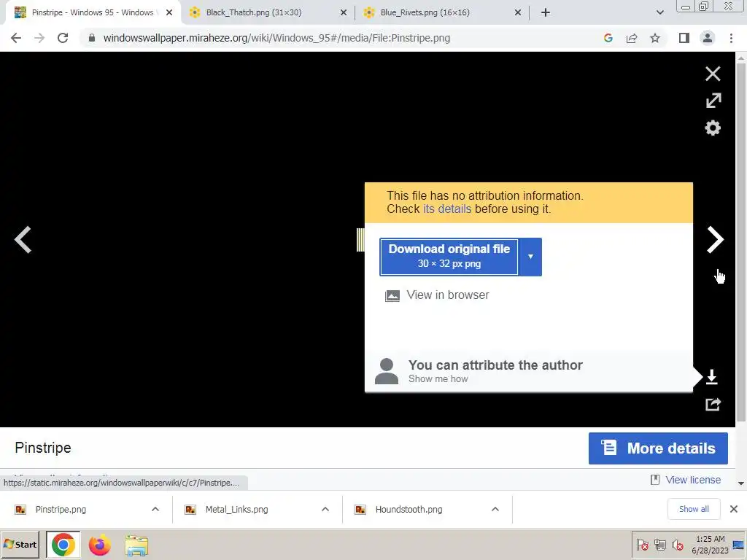The image size is (747, 560).
Task: Click Show desktop icon at tray edge
Action: coord(740,545)
